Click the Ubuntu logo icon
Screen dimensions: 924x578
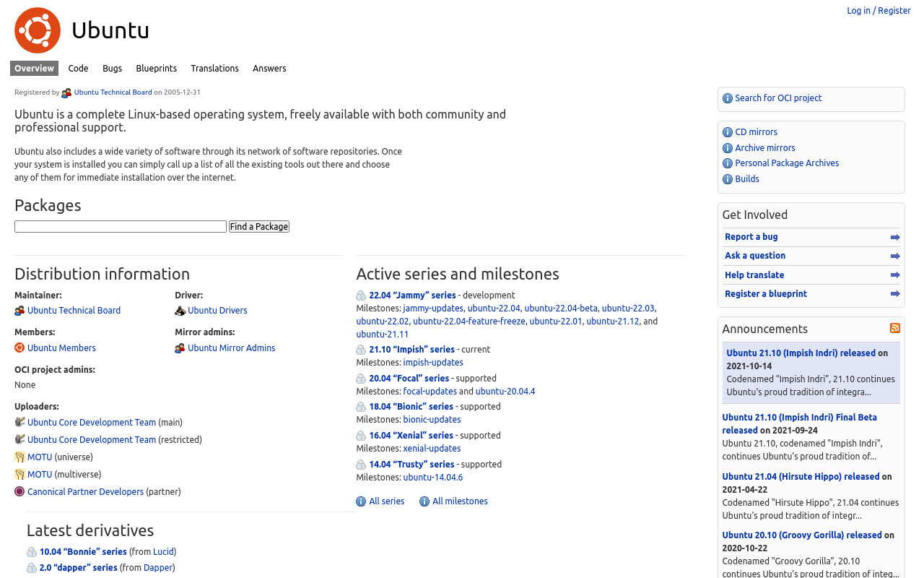tap(38, 30)
